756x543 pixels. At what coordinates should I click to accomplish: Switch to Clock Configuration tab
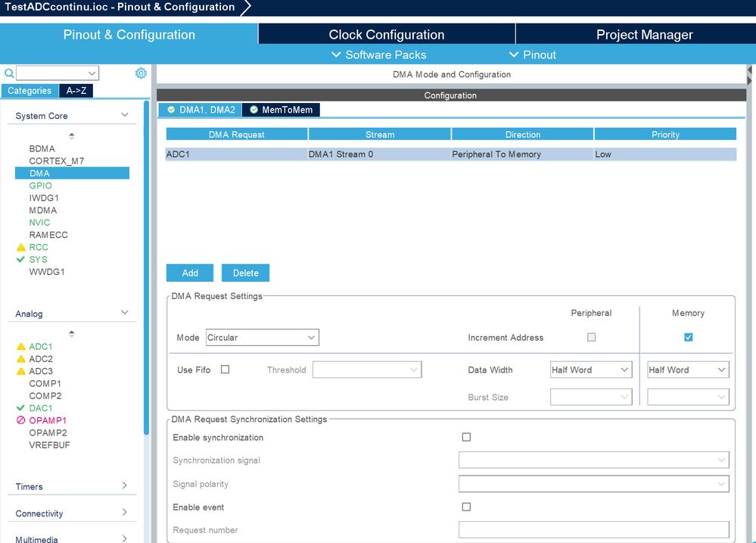tap(387, 34)
